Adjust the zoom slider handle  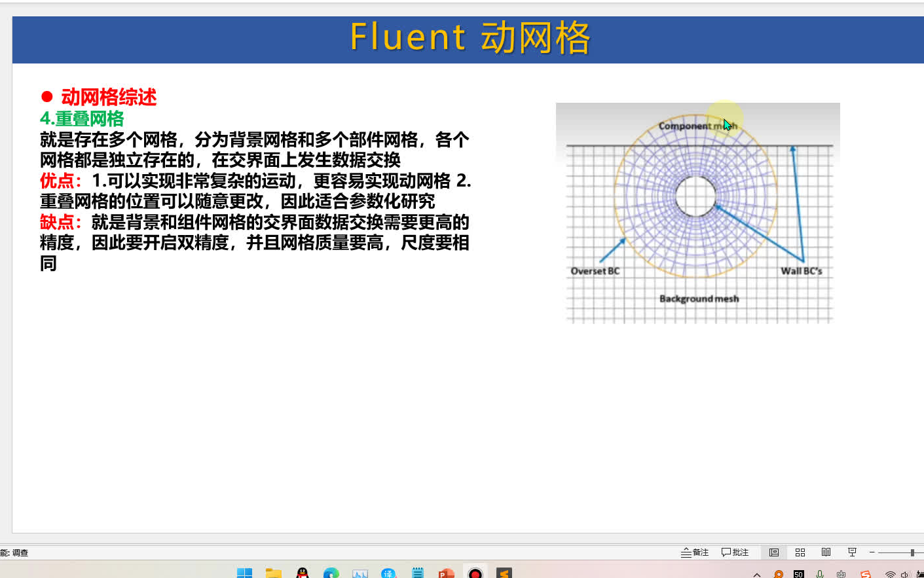(x=912, y=552)
